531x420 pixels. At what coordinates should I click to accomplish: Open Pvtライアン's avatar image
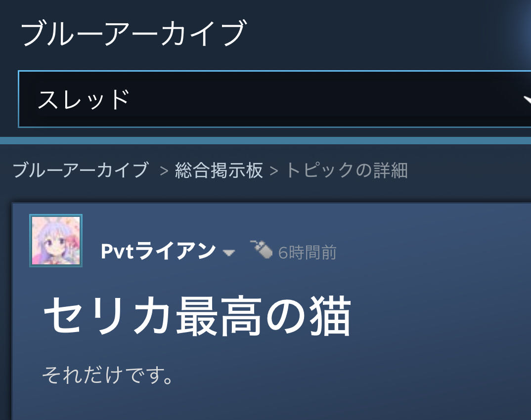pyautogui.click(x=56, y=241)
